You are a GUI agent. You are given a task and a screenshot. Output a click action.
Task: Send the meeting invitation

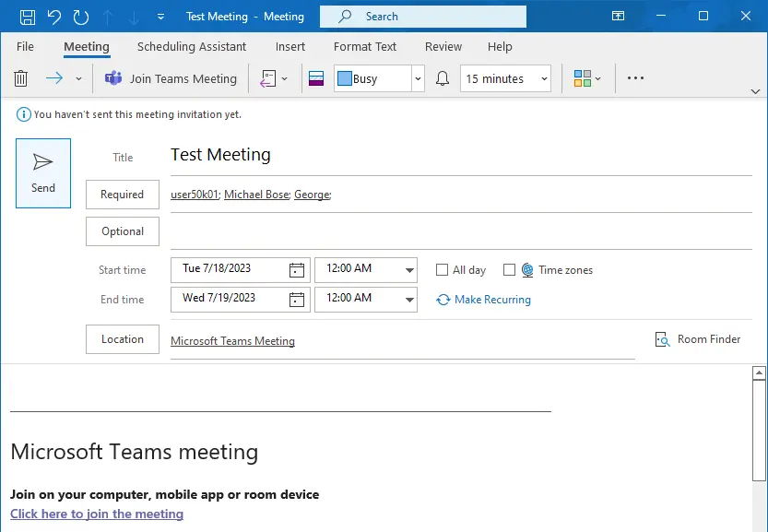[43, 173]
